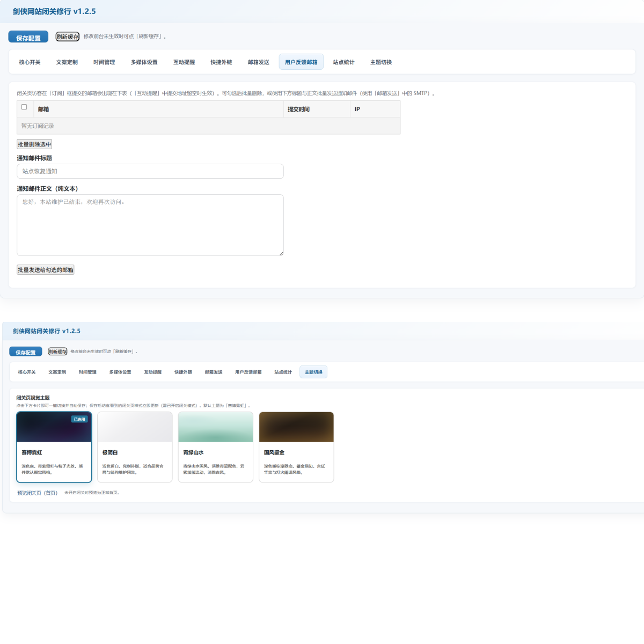
Task: Open 时间管理 tab in the 用户反馈邮箱 panel
Action: coord(104,62)
